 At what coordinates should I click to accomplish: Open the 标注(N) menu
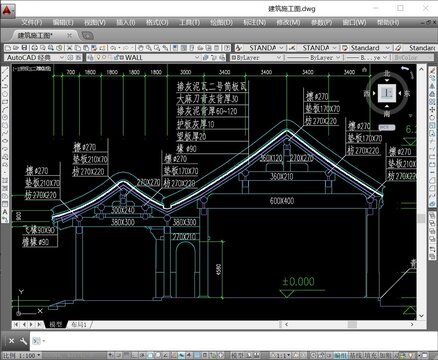click(255, 22)
